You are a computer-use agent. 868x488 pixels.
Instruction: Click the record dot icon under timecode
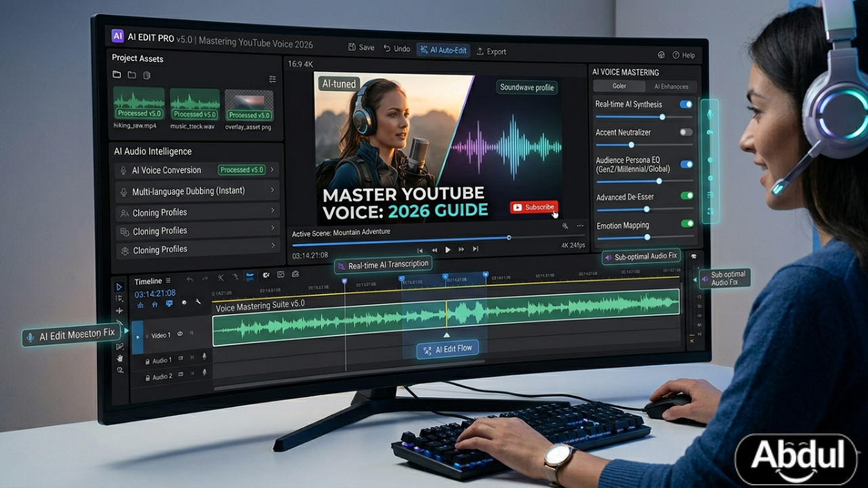click(x=184, y=302)
